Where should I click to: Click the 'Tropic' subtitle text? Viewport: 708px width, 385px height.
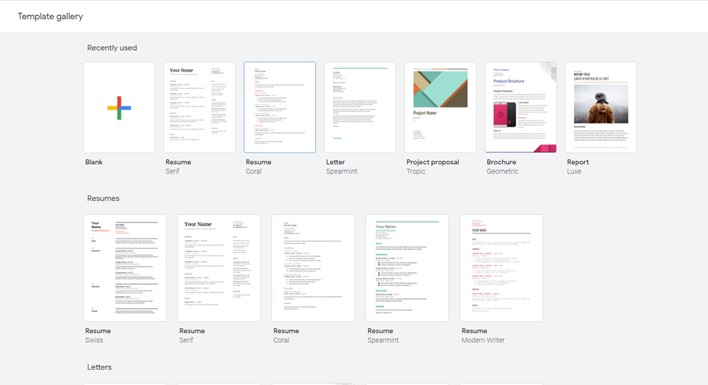416,172
